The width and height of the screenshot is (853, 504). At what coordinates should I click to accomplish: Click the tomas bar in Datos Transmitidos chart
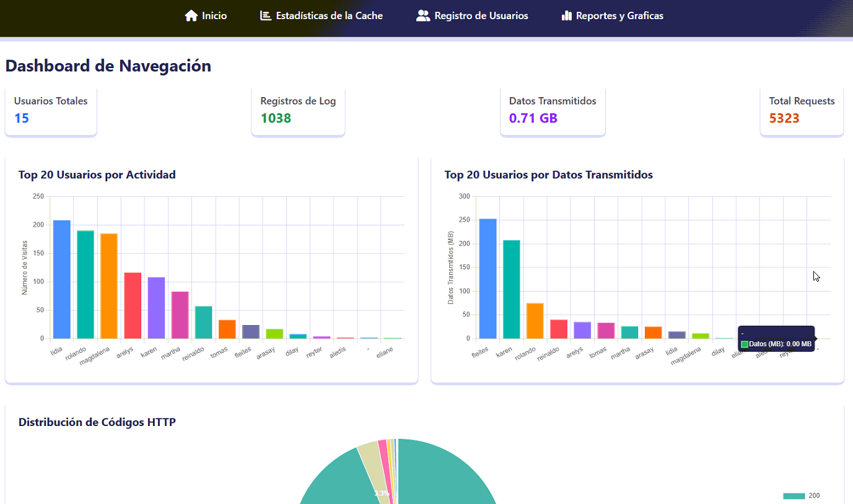pyautogui.click(x=606, y=331)
